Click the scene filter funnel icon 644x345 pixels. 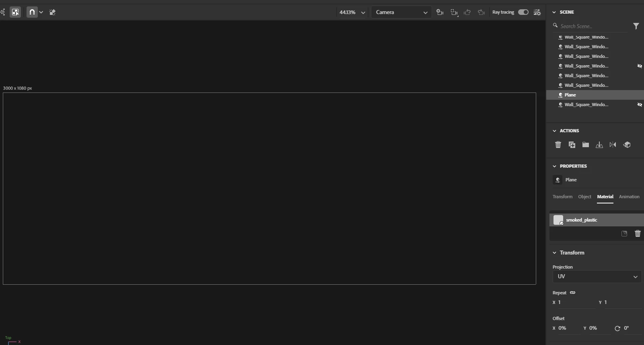point(636,26)
